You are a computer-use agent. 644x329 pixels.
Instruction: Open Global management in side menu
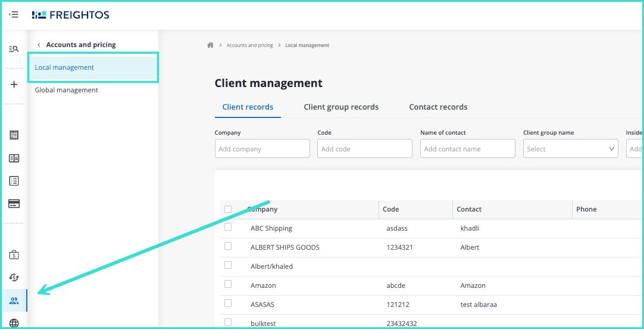pyautogui.click(x=67, y=90)
